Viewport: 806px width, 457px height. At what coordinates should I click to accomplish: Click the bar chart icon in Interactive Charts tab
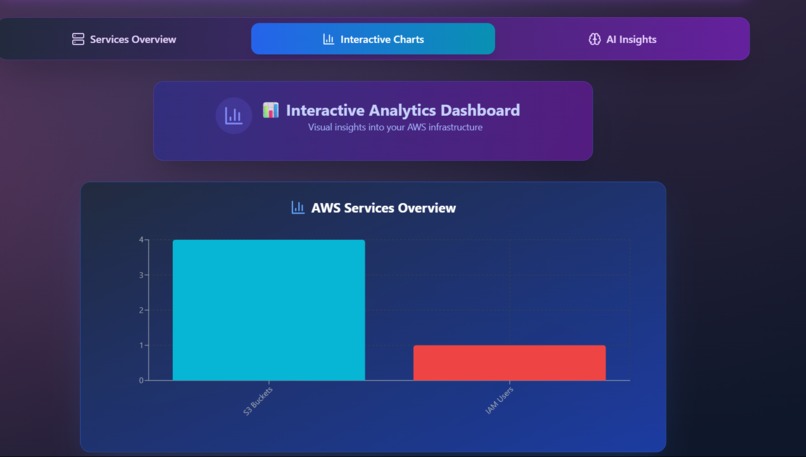328,39
